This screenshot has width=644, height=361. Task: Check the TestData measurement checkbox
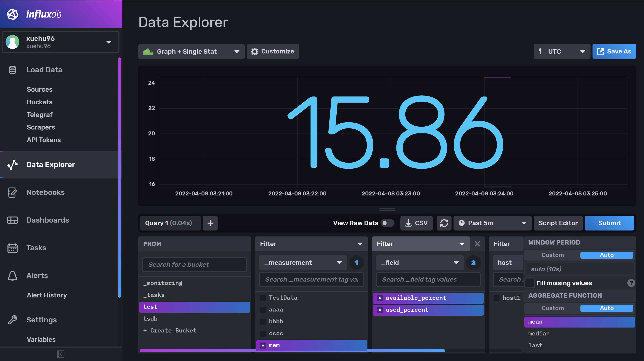[263, 298]
